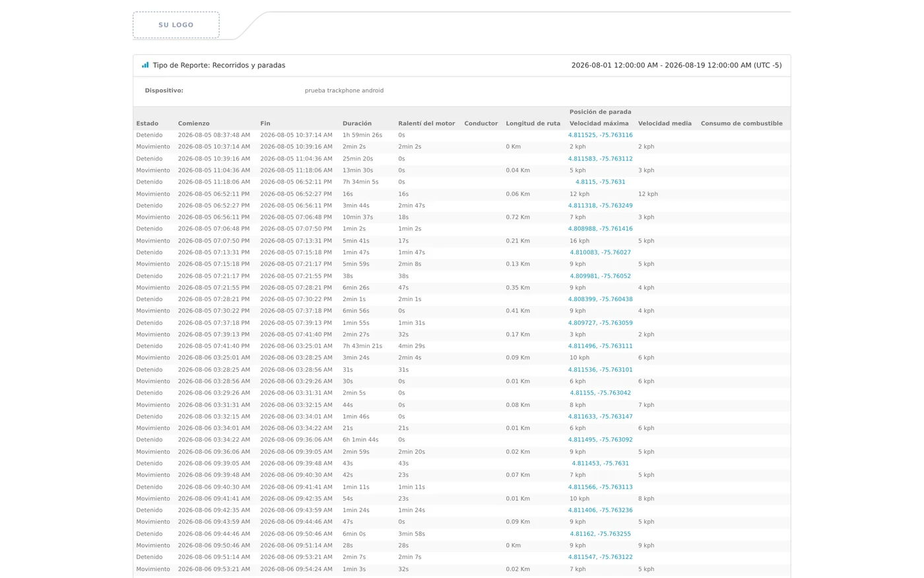924x578 pixels.
Task: Click route length 0.17 Km
Action: pyautogui.click(x=518, y=335)
